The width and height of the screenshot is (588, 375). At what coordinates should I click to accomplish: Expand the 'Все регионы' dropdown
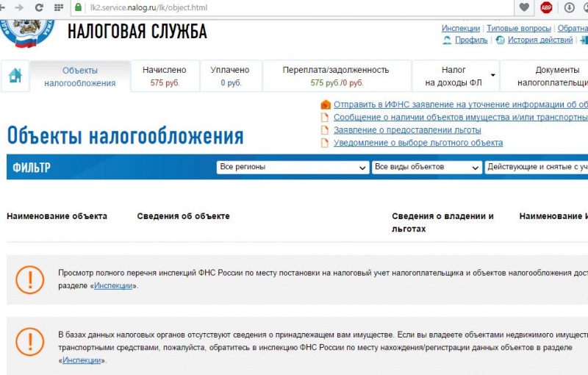tap(293, 168)
